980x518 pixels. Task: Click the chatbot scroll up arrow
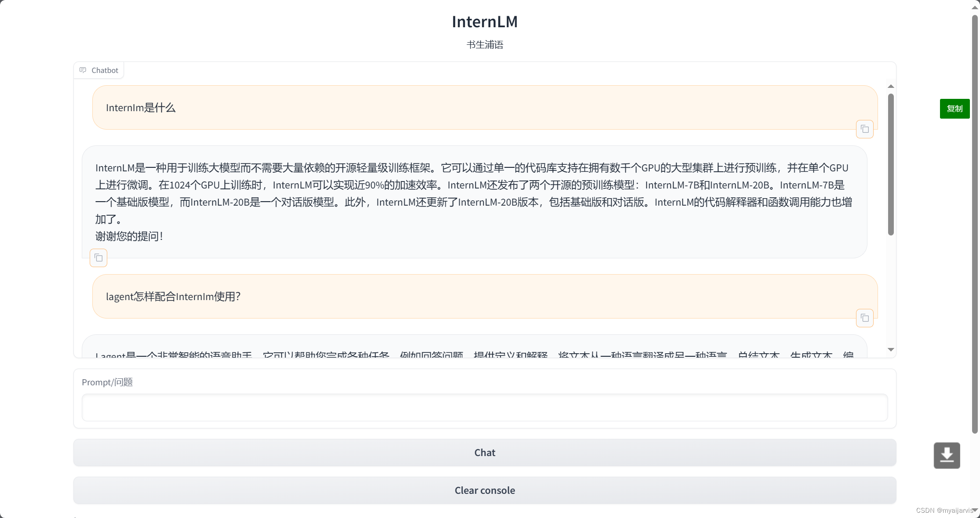pos(891,86)
